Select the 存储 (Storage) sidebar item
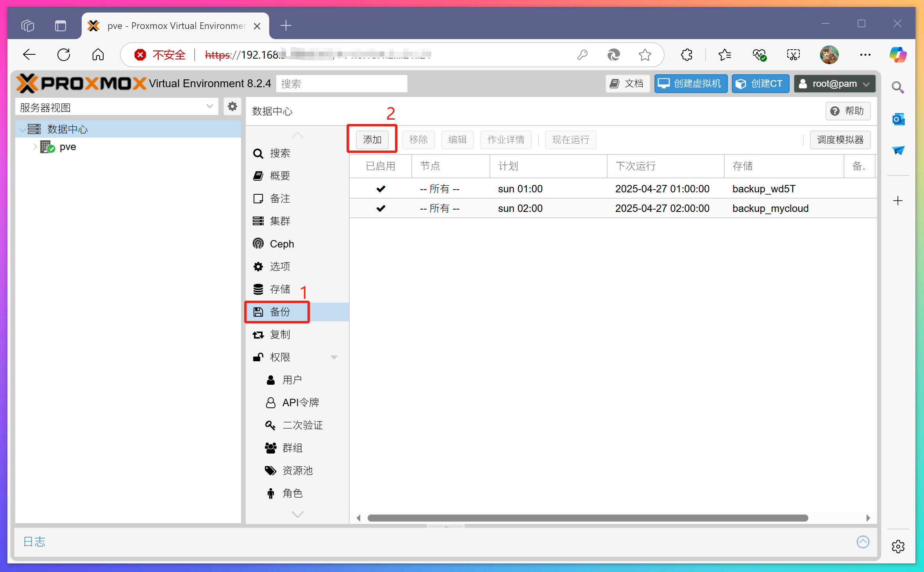924x572 pixels. (x=280, y=289)
